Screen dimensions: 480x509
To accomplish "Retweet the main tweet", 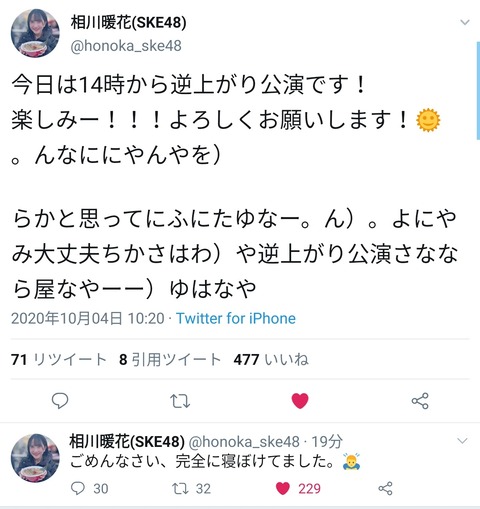I will click(x=180, y=401).
